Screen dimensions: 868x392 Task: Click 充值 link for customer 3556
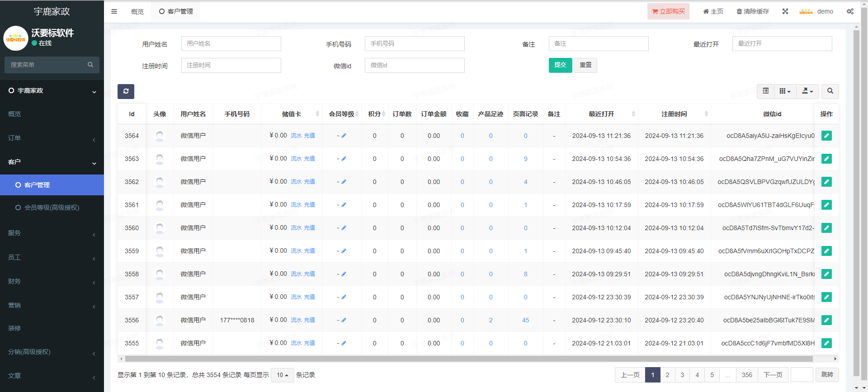click(x=309, y=320)
